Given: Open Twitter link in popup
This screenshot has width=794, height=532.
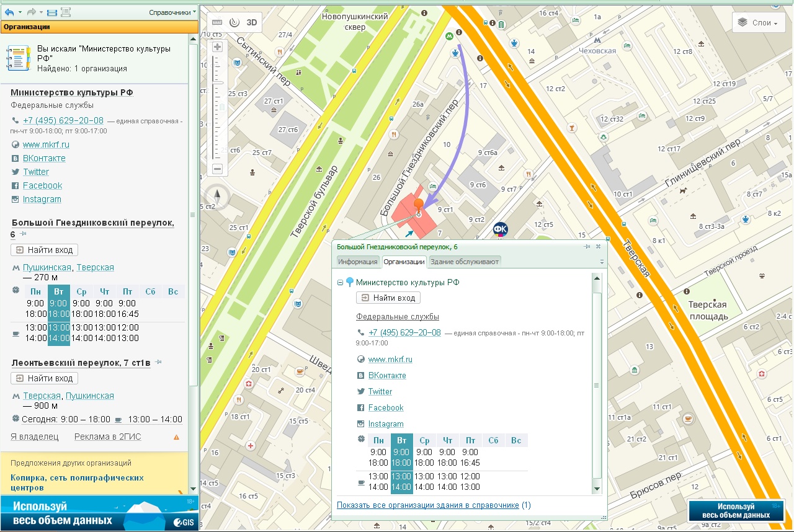Looking at the screenshot, I should 380,392.
